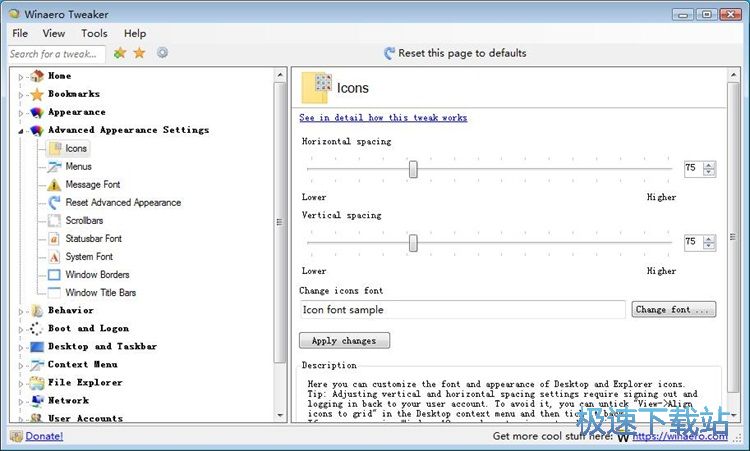Open the winaero.com link
750x451 pixels.
pyautogui.click(x=680, y=436)
